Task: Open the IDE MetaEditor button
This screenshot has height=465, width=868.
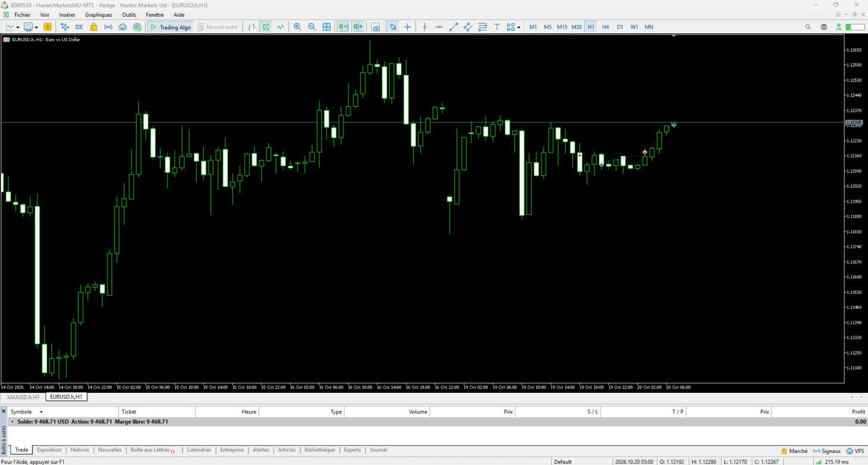Action: [x=79, y=27]
